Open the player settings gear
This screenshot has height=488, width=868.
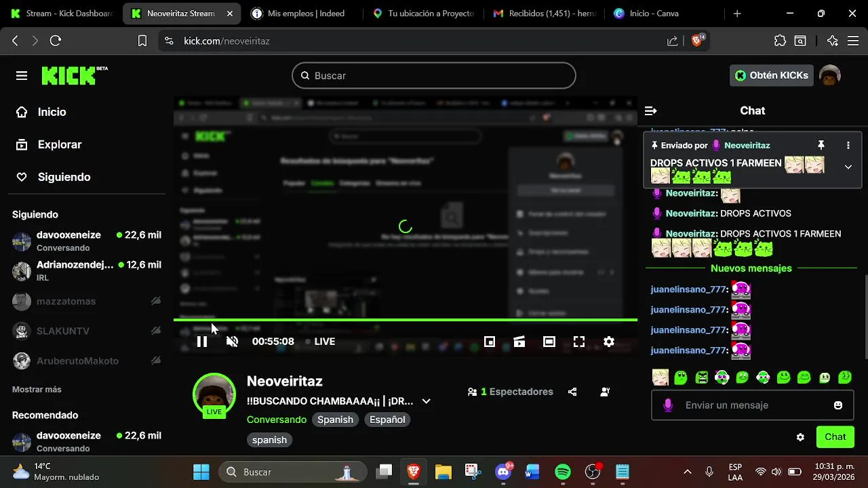click(x=609, y=342)
